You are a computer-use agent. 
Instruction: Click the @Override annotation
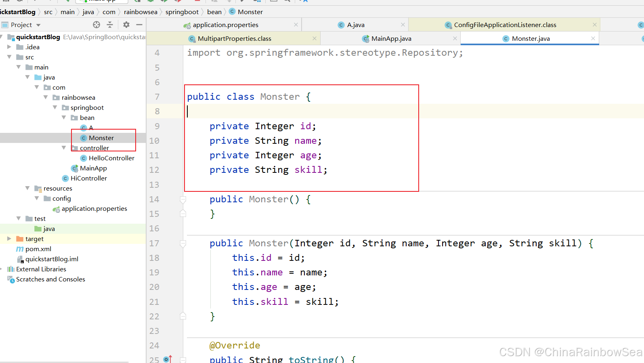coord(235,346)
